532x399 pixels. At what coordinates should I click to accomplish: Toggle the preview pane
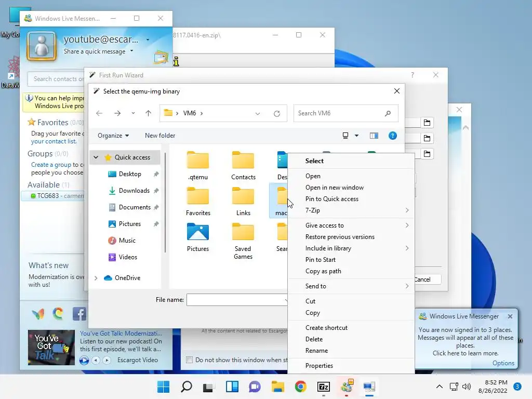[374, 136]
